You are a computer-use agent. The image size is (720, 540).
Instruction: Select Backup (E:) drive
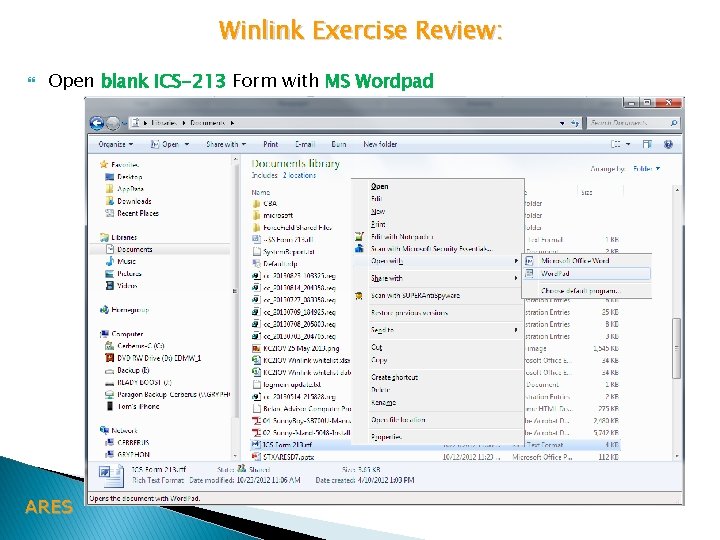tap(127, 370)
